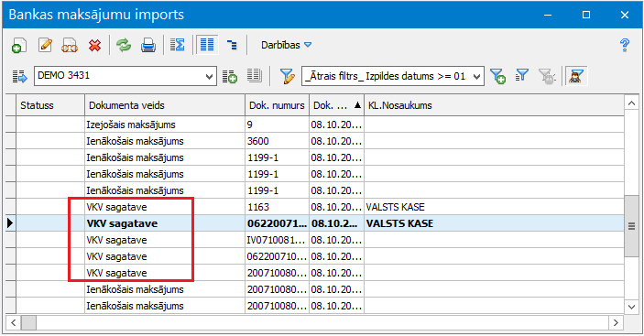This screenshot has height=336, width=644.
Task: Open the DEMO 3431 view dropdown
Action: point(209,76)
